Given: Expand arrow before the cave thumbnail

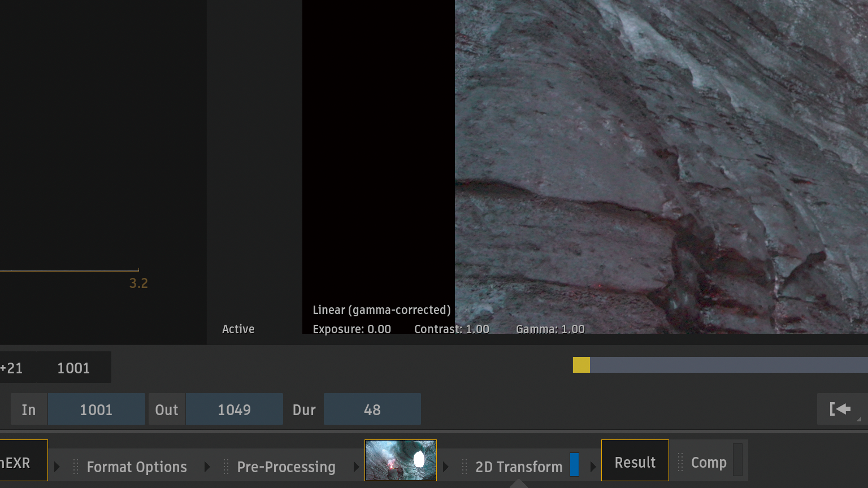Looking at the screenshot, I should (x=357, y=467).
